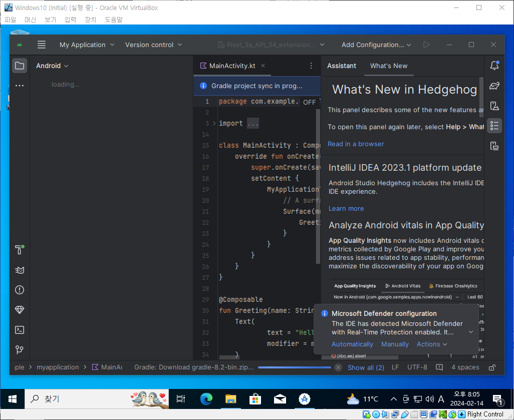
Task: Open the main hamburger menu
Action: (41, 45)
